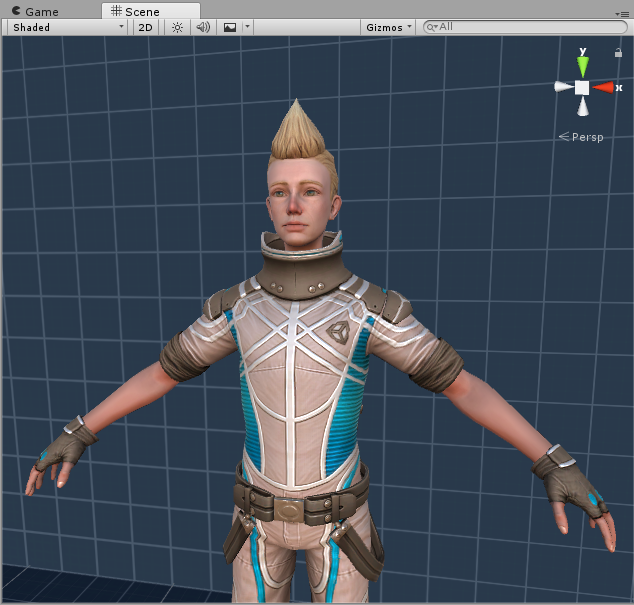
Task: Open the tab options menu icon
Action: 623,14
